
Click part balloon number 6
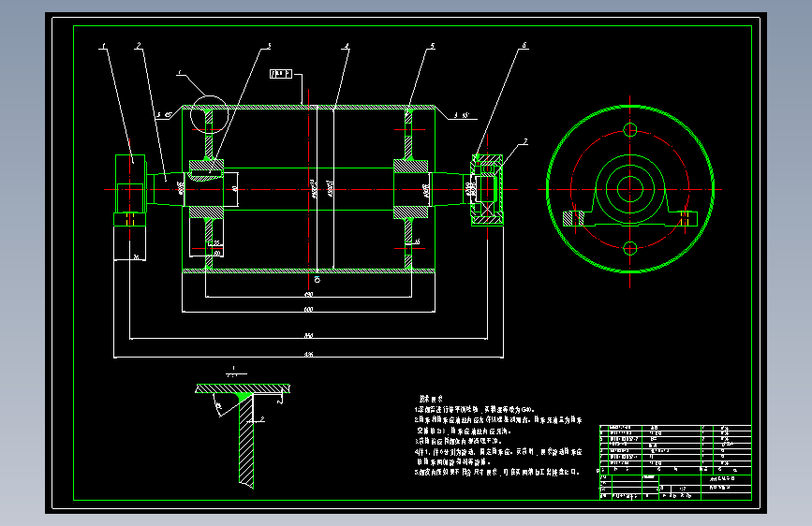coord(524,46)
